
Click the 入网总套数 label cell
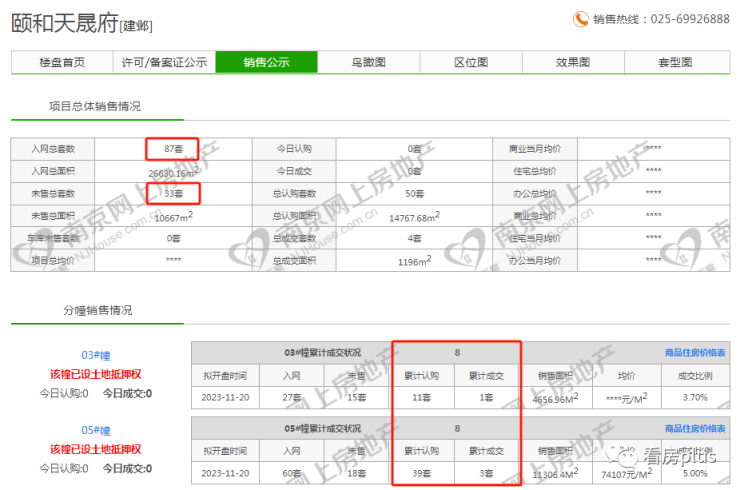(x=53, y=149)
